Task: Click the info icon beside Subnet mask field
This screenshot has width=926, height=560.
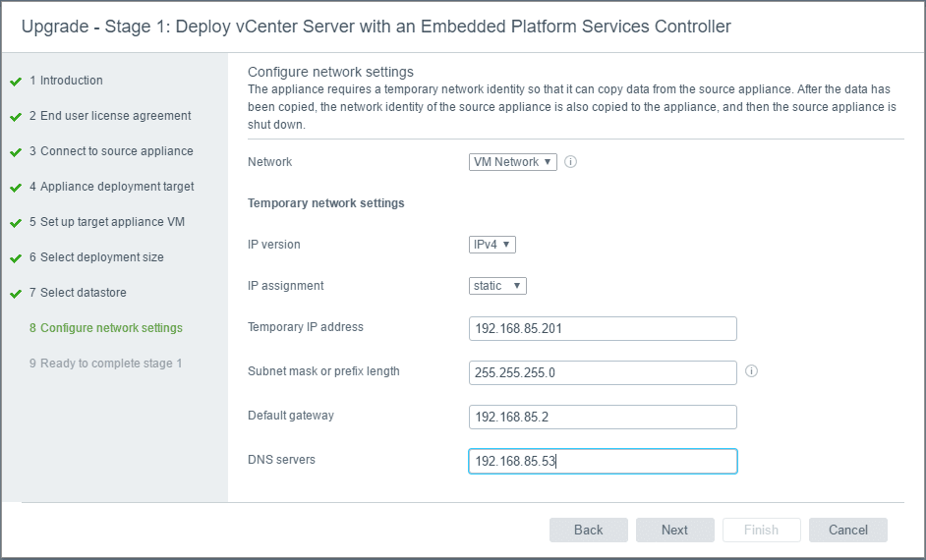Action: [x=751, y=371]
